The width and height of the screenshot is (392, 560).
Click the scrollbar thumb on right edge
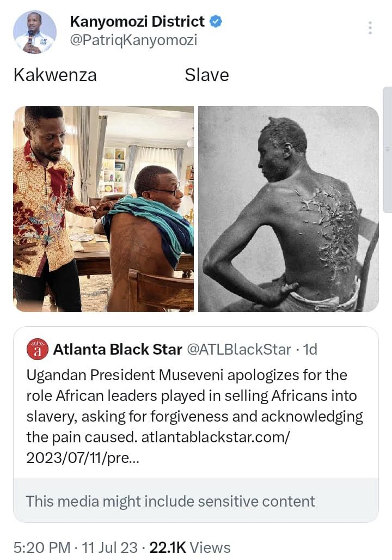387,149
